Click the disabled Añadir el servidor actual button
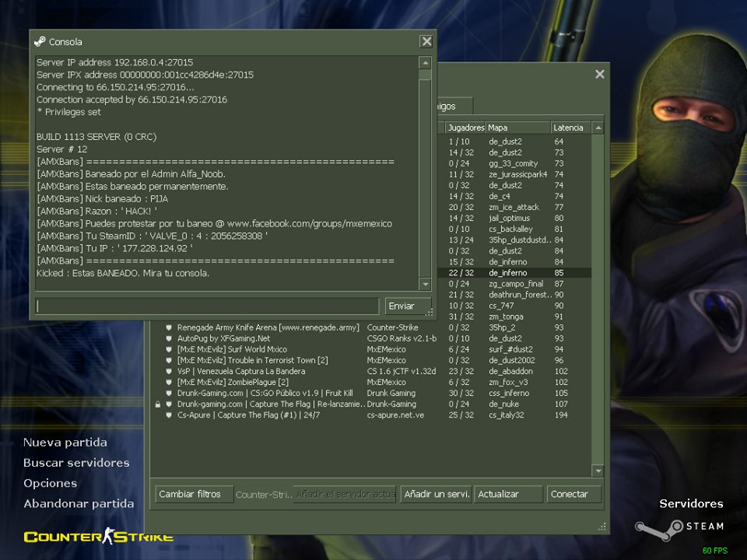This screenshot has width=747, height=560. click(x=345, y=495)
